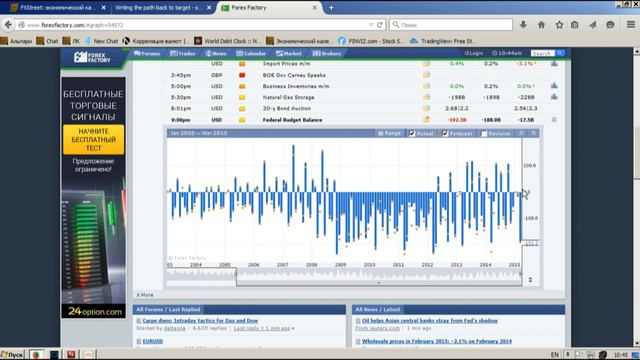Click graph icon for Federal Budget Balance
This screenshot has width=640, height=360.
tap(554, 120)
